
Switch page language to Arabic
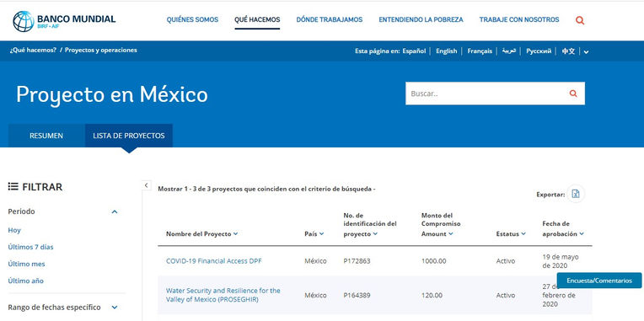[509, 51]
